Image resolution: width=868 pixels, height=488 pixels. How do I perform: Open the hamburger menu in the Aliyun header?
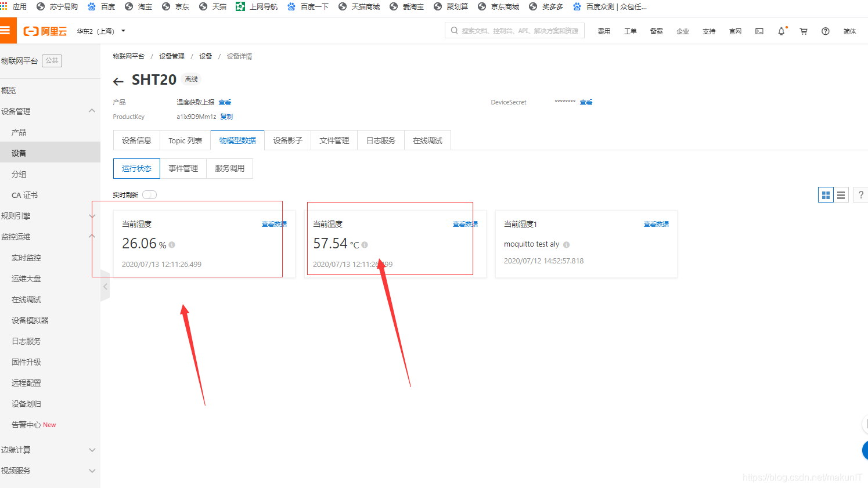pos(6,31)
